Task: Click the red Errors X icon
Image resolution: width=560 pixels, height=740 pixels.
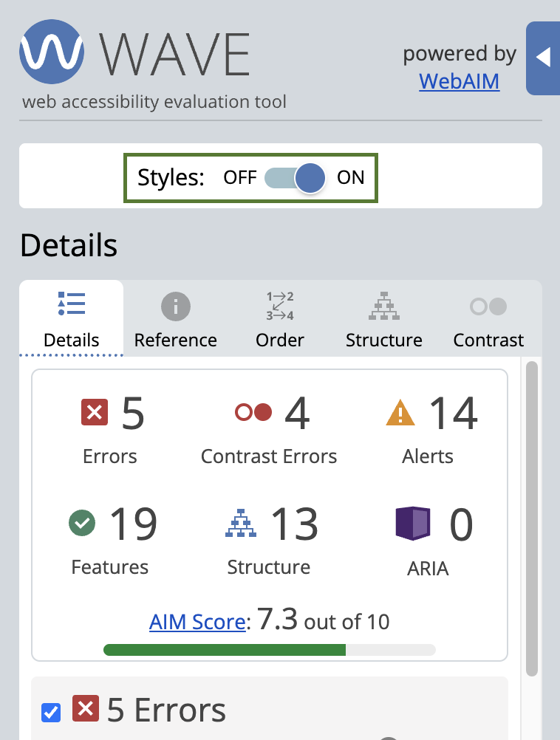Action: click(95, 412)
